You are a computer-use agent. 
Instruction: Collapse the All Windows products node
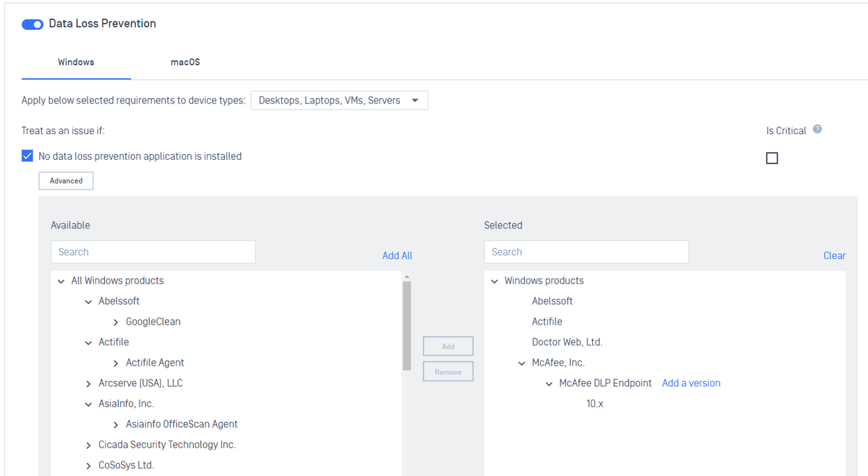tap(61, 281)
